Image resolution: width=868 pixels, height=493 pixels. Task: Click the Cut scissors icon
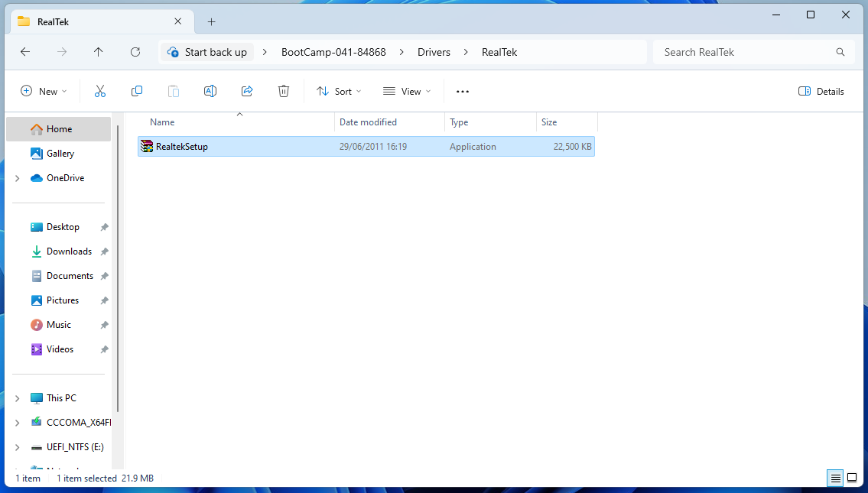[99, 91]
